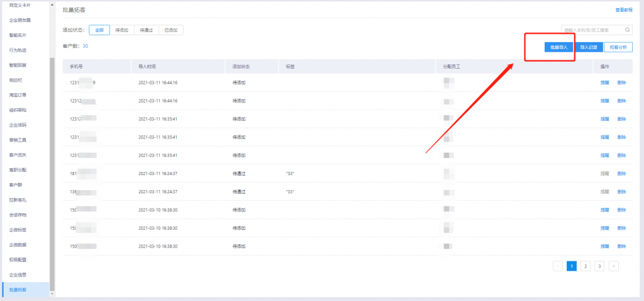This screenshot has height=301, width=644.
Task: Open the 查看教程 tutorial link
Action: click(624, 10)
